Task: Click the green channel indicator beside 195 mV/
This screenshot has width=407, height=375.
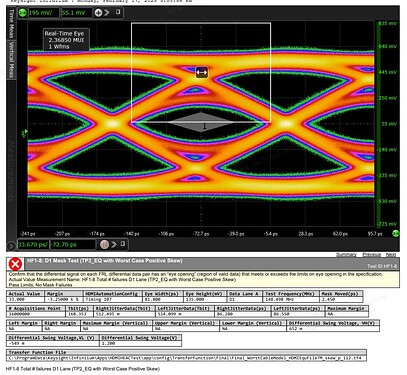Action: tap(22, 13)
